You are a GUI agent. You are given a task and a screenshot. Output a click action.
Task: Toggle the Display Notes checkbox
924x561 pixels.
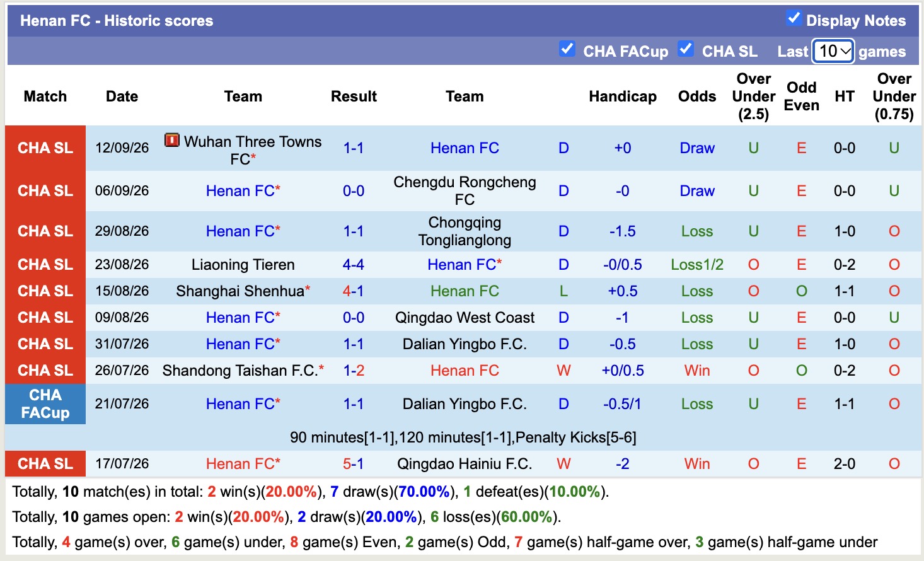pyautogui.click(x=794, y=18)
